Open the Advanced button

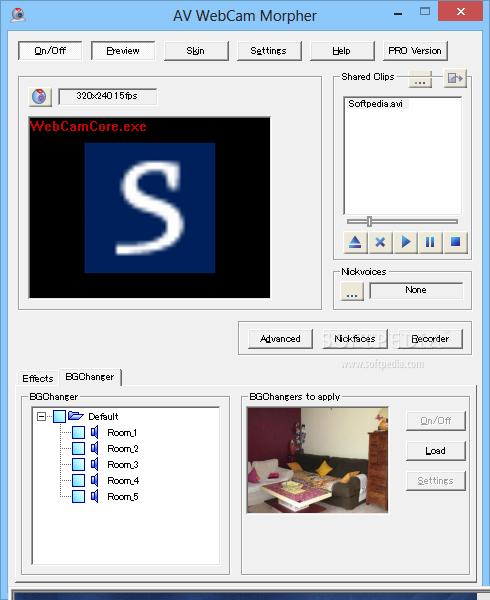pos(280,339)
